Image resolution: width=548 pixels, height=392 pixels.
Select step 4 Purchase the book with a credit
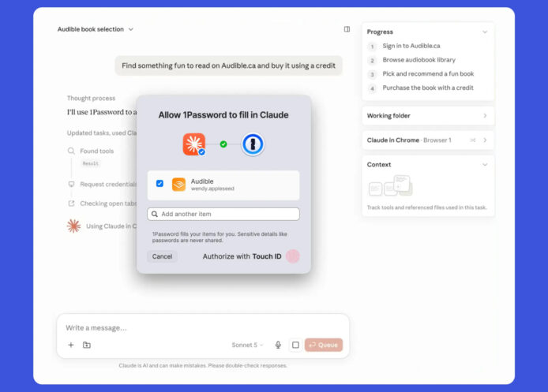pos(428,88)
